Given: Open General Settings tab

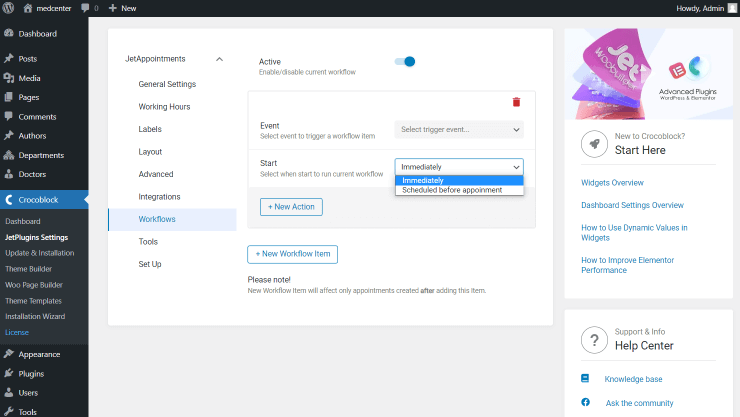Looking at the screenshot, I should tap(167, 84).
